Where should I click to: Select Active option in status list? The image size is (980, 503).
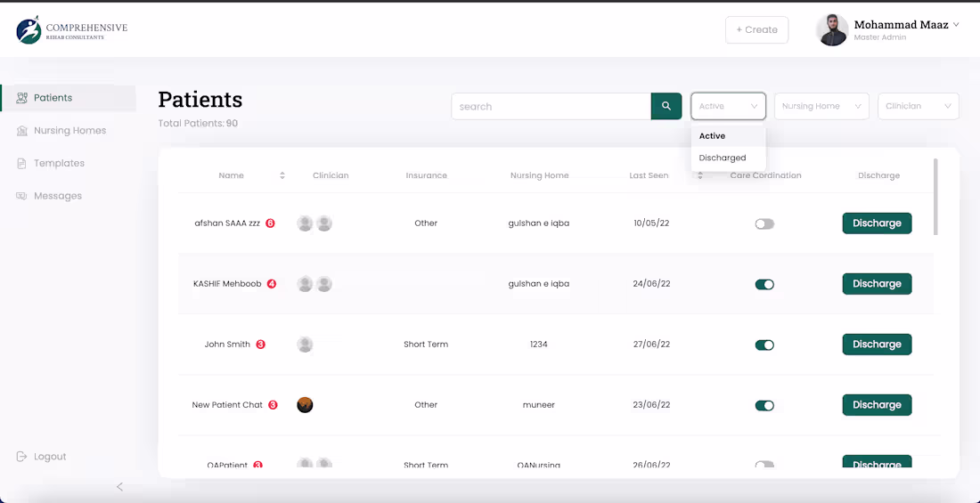[x=728, y=135]
